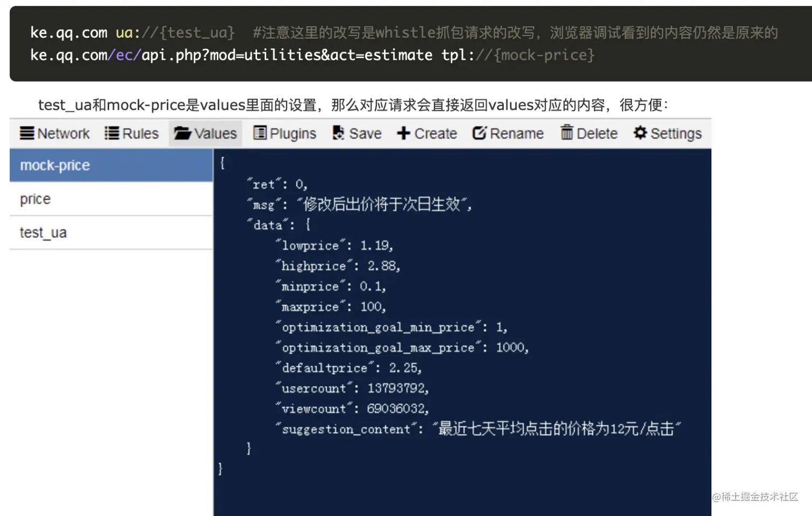812x516 pixels.
Task: Select the test_ua value item
Action: [x=111, y=233]
